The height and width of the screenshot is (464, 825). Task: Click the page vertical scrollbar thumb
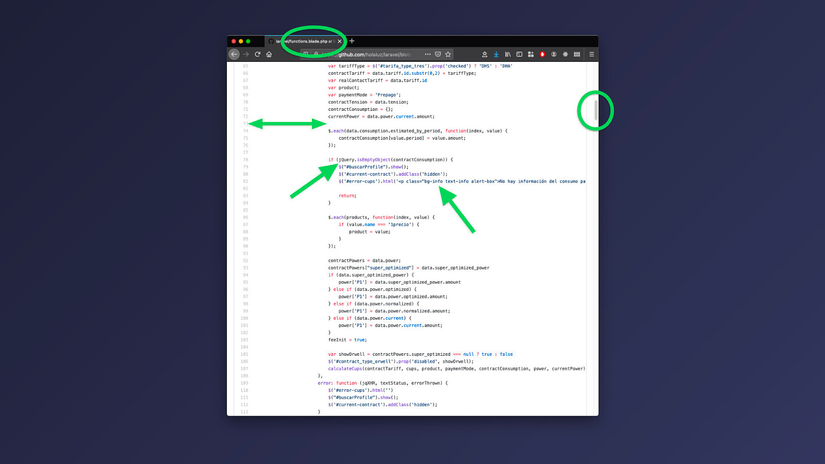(x=596, y=110)
